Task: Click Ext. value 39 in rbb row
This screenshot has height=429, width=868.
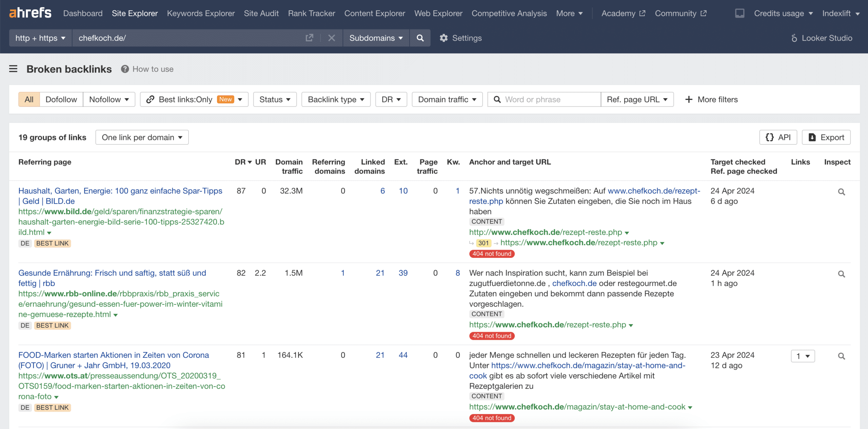Action: pos(403,273)
